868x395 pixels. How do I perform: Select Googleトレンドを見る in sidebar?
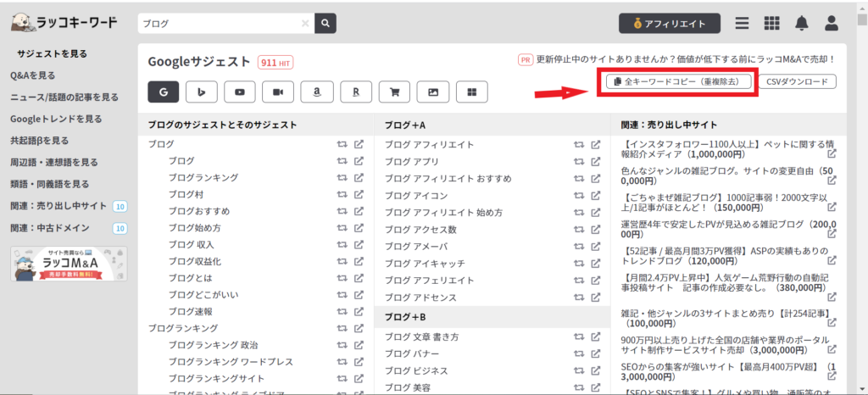pyautogui.click(x=56, y=119)
